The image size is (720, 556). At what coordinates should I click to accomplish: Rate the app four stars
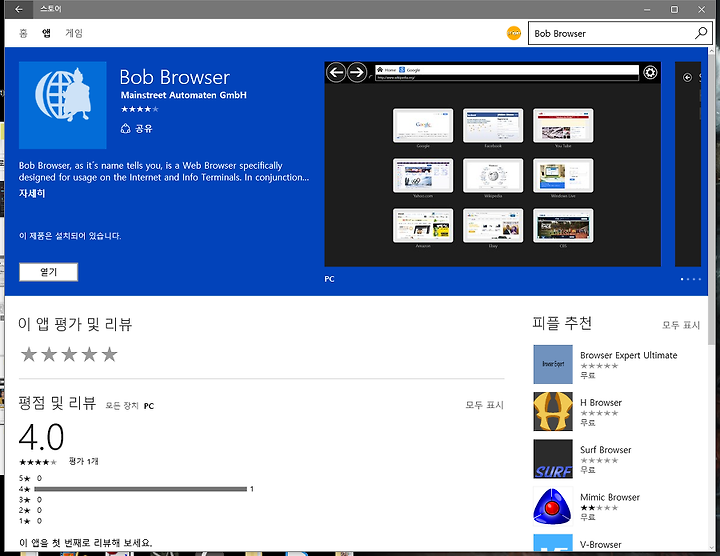coord(90,354)
